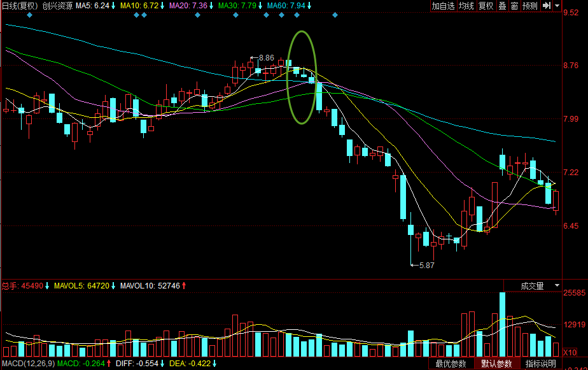Click the MACD(12,26,9) indicator name

point(29,364)
